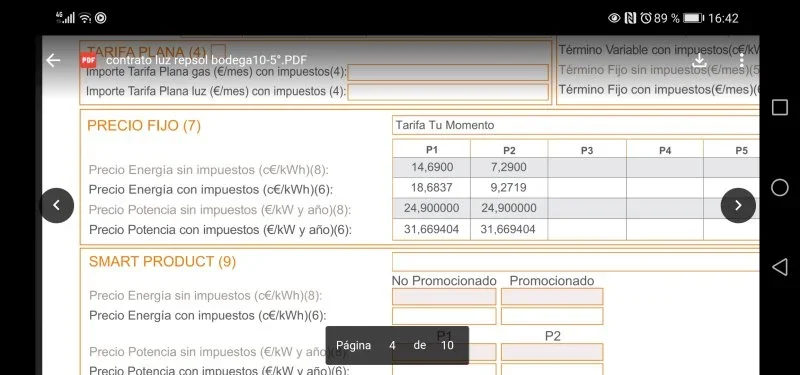The image size is (800, 375).
Task: Select the P3 column header
Action: click(587, 150)
